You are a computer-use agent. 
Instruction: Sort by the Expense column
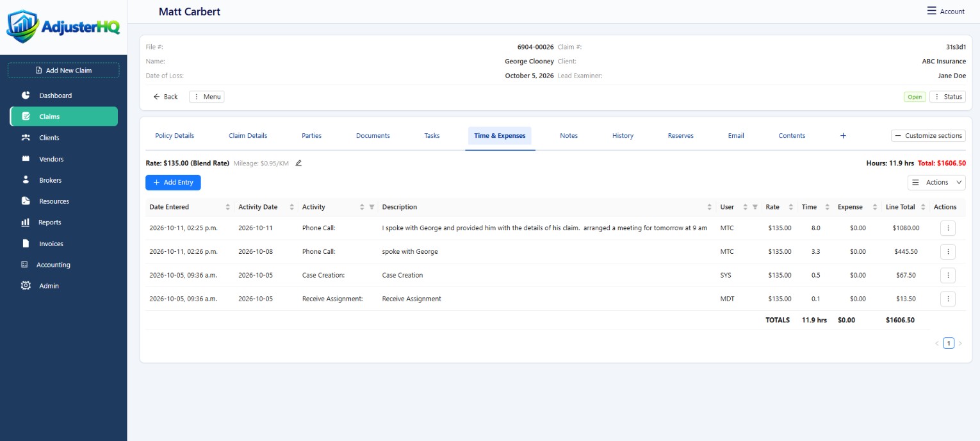pos(875,207)
